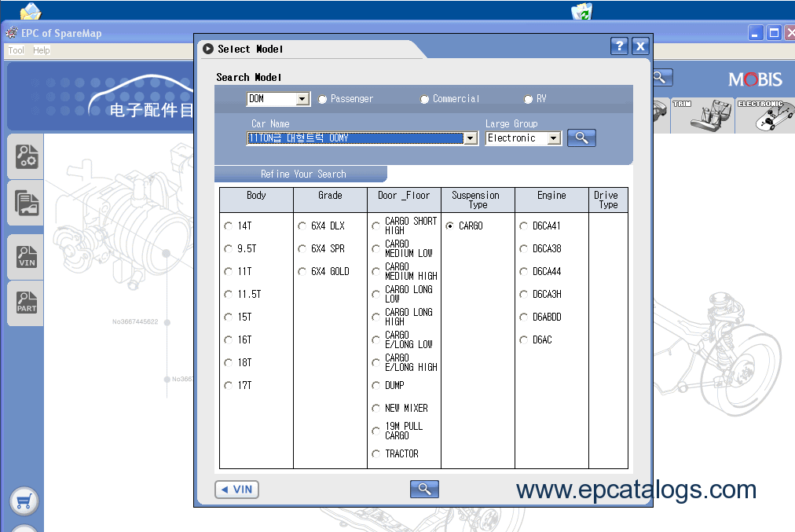The width and height of the screenshot is (795, 532).
Task: Choose grade 6X4 DLX
Action: click(x=302, y=226)
